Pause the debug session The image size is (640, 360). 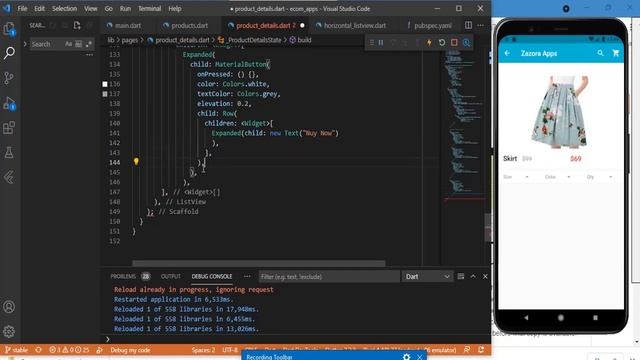(x=381, y=42)
